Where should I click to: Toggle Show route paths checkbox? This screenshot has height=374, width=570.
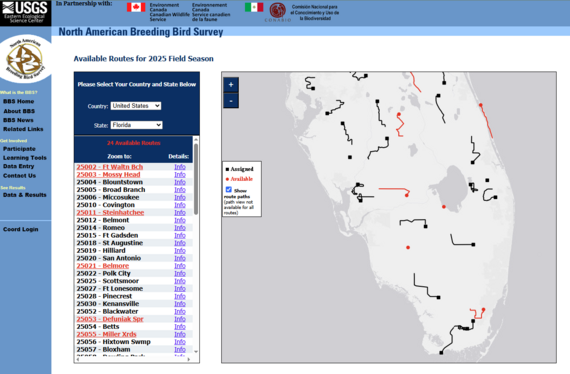point(229,190)
